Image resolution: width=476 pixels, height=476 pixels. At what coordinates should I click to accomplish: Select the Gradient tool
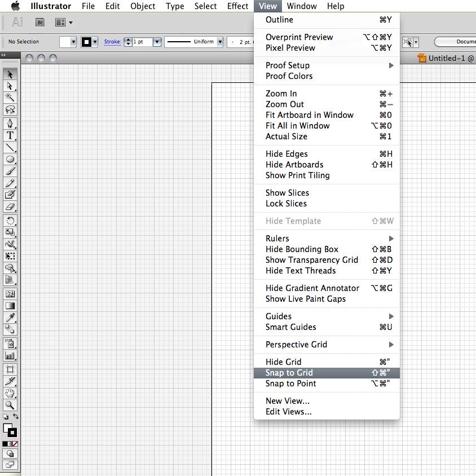(10, 306)
